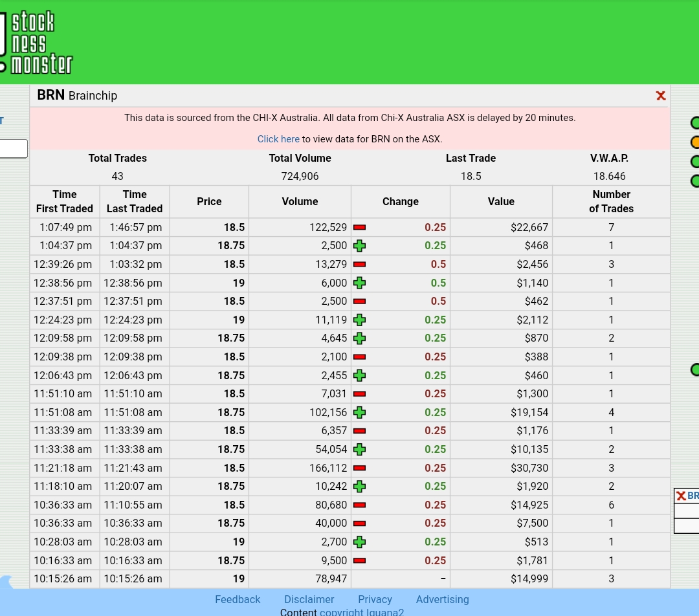
Task: Select the red minus icon in the 12:39:26 pm row
Action: pyautogui.click(x=359, y=264)
